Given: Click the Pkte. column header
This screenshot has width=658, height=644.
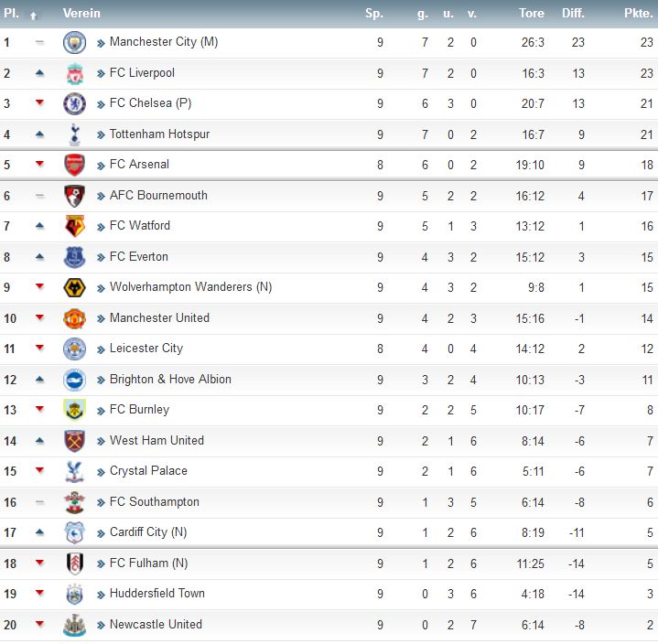Looking at the screenshot, I should tap(638, 14).
